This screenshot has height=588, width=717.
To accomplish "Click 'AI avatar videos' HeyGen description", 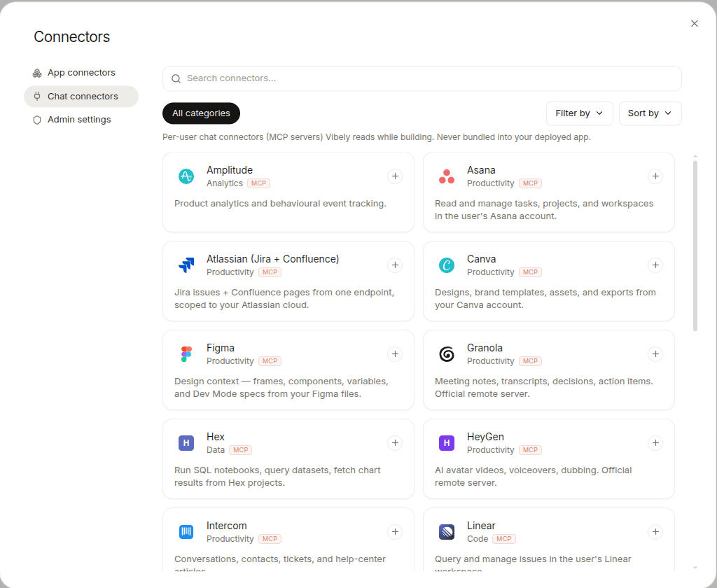I will (x=533, y=477).
